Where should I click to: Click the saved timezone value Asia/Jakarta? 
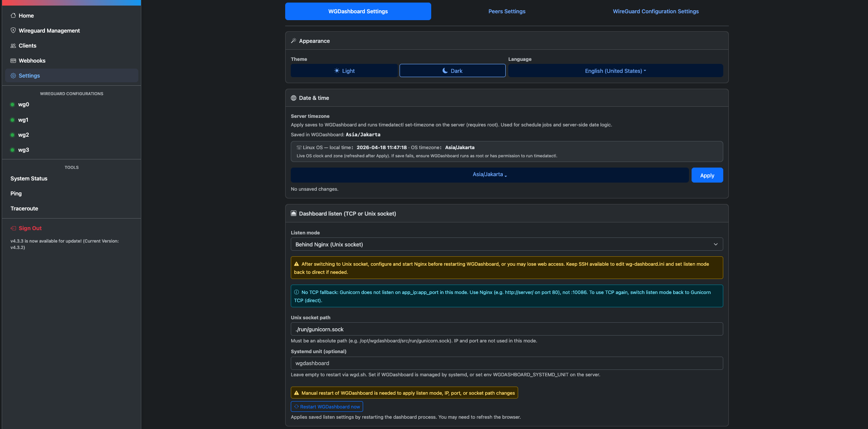tap(363, 135)
